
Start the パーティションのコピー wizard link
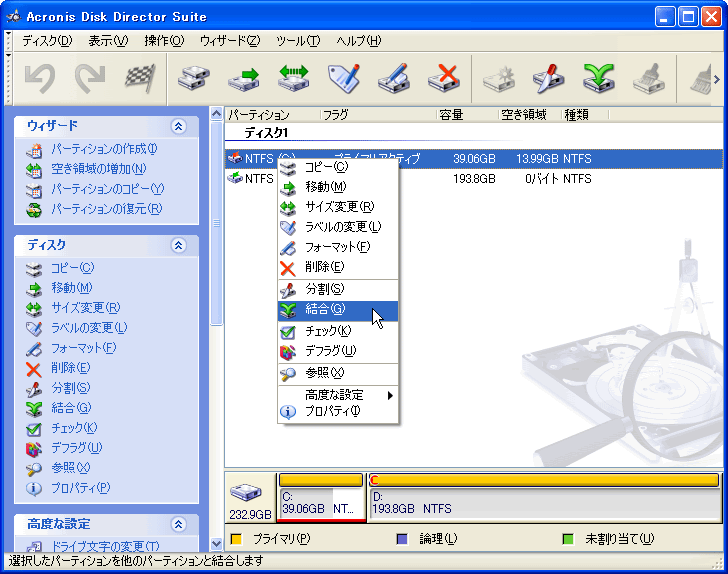[x=107, y=189]
